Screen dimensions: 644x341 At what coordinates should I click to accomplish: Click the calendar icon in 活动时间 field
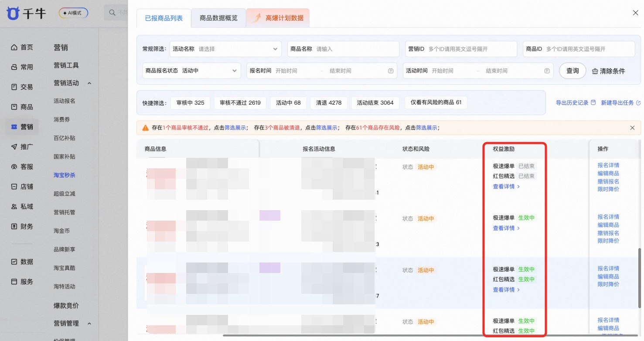pos(547,71)
